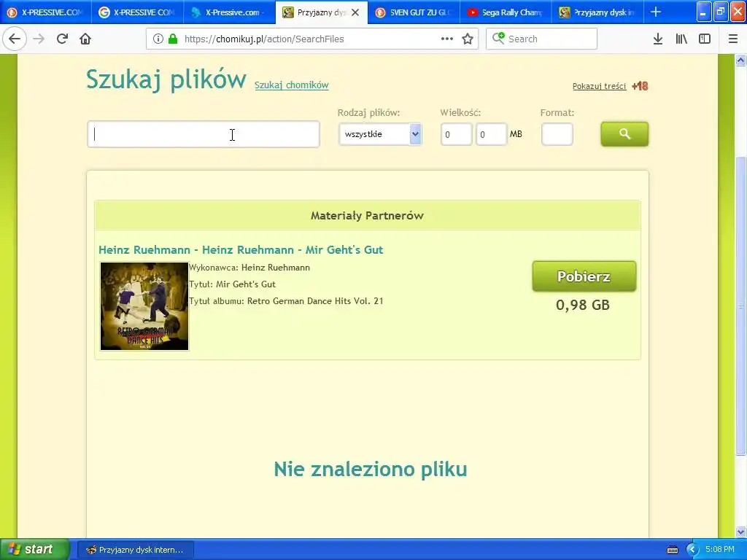The width and height of the screenshot is (747, 560).
Task: Click the minimum Wielkość size field
Action: click(457, 134)
